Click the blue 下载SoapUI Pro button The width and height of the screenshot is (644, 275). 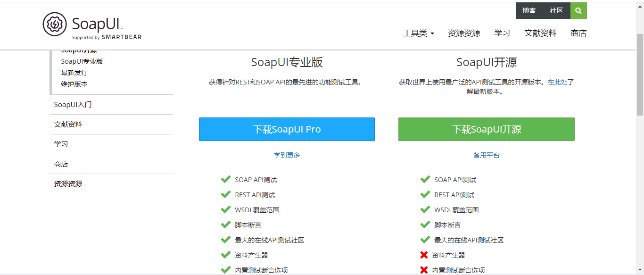tap(287, 129)
